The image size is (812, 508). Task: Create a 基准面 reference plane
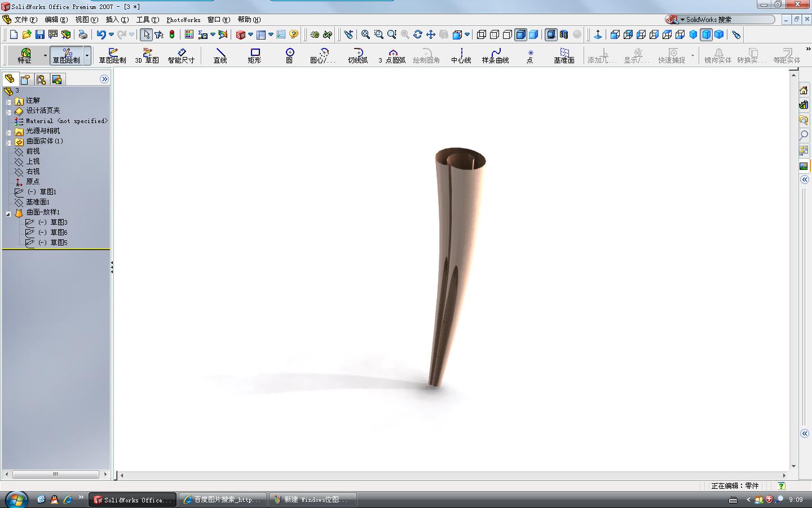[564, 55]
